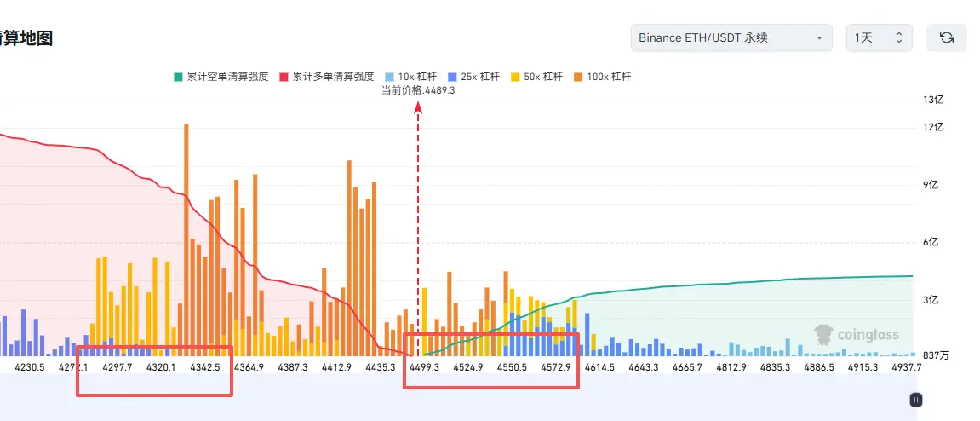Image resolution: width=980 pixels, height=421 pixels.
Task: Click the 4665.7 price axis label
Action: (687, 367)
